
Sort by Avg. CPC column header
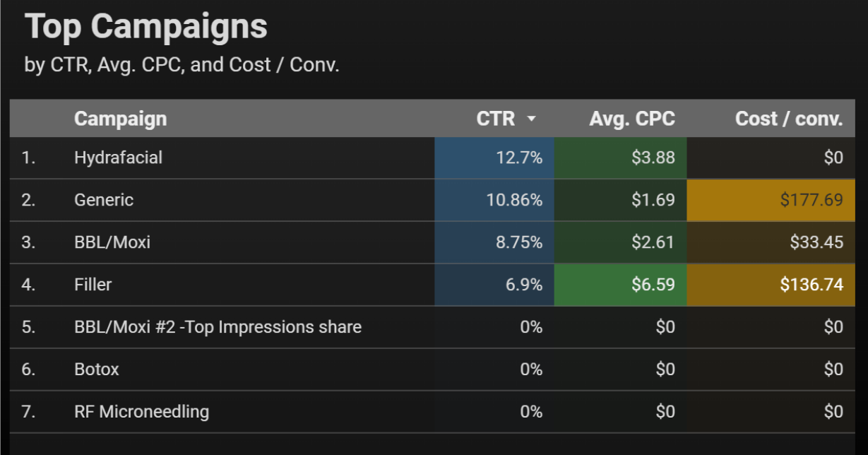[632, 119]
